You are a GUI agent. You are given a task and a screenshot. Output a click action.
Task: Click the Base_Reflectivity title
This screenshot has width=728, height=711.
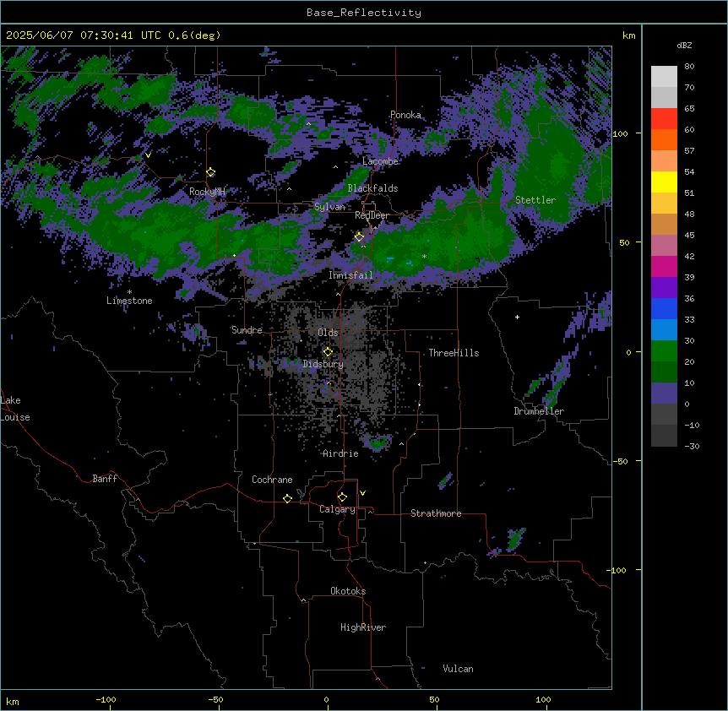(x=364, y=13)
